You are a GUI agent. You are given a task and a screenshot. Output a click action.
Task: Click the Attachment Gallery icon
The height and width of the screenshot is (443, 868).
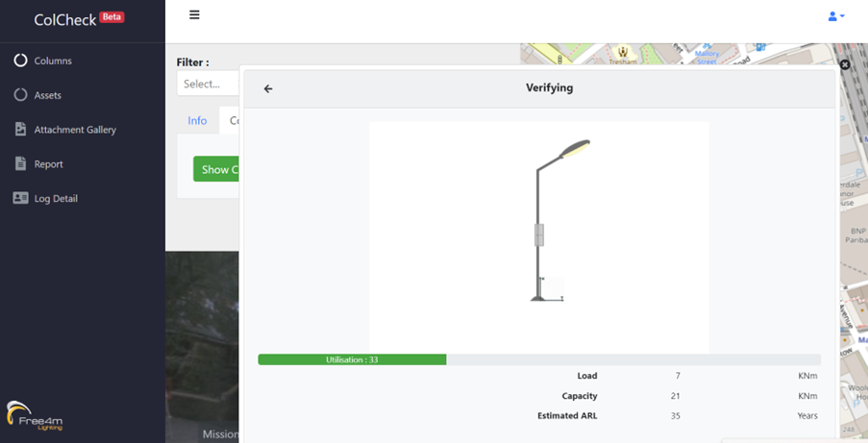coord(20,129)
